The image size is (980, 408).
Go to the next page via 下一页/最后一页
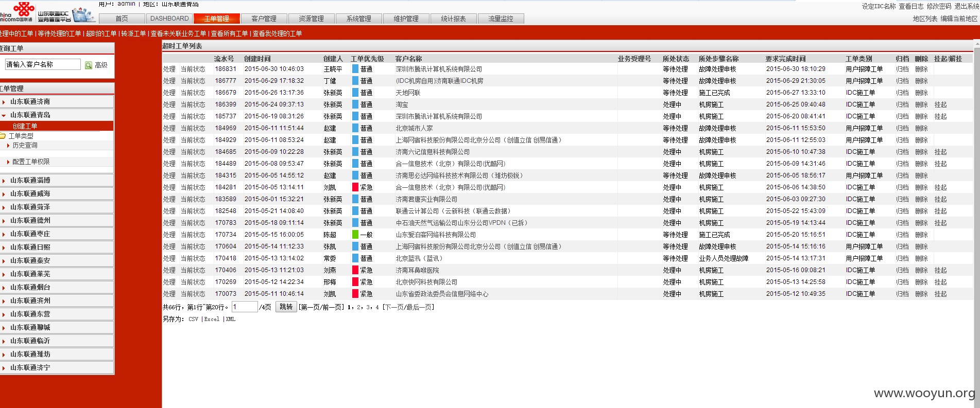[x=408, y=307]
